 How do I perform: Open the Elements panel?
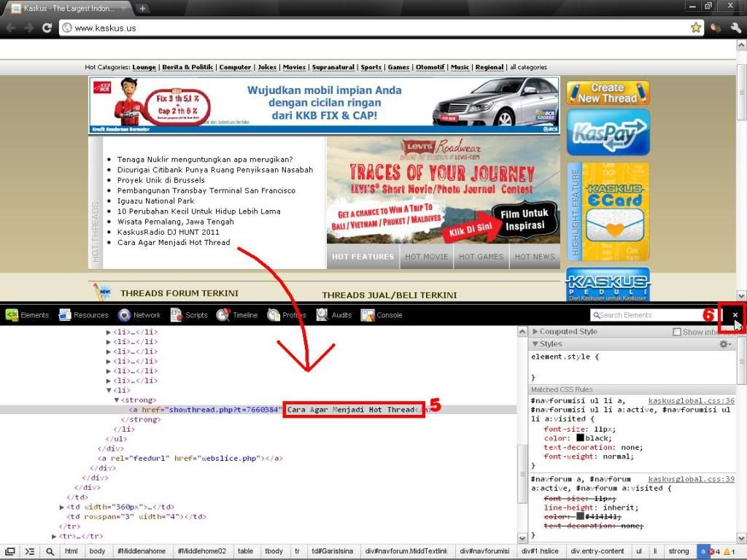[27, 315]
